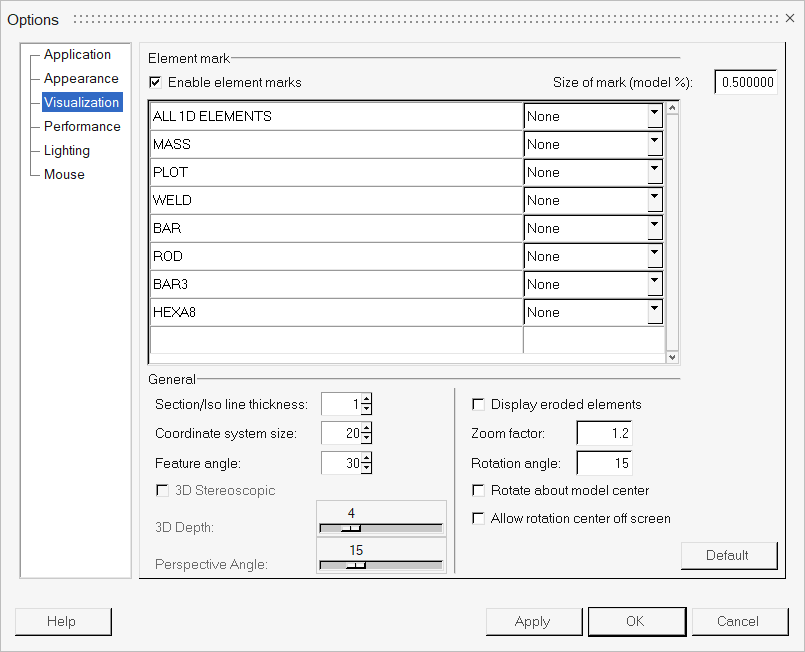The height and width of the screenshot is (652, 805).
Task: Expand the WELD mark type dropdown
Action: 654,200
